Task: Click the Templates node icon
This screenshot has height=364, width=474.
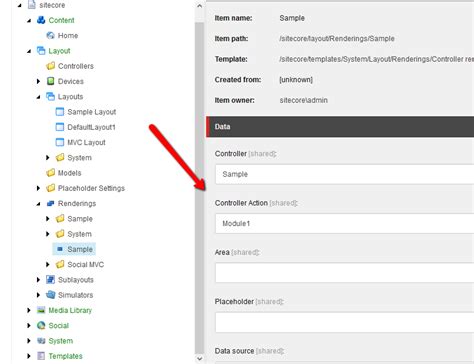Action: coord(41,356)
